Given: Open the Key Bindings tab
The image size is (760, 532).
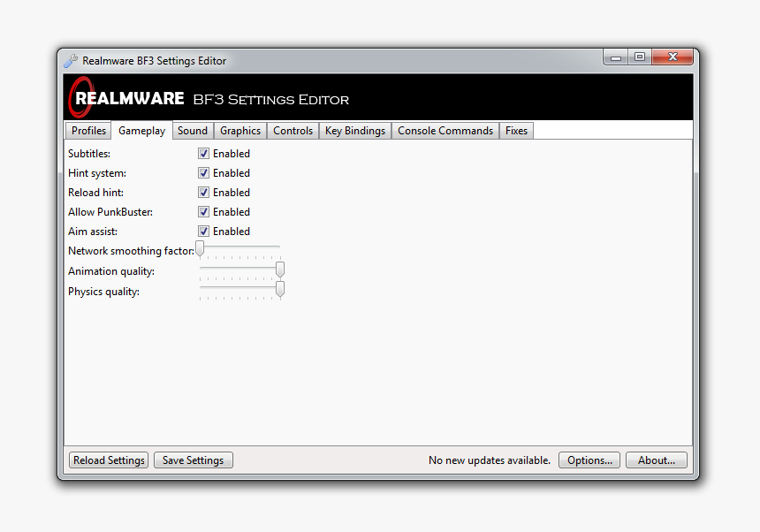Looking at the screenshot, I should [x=354, y=130].
